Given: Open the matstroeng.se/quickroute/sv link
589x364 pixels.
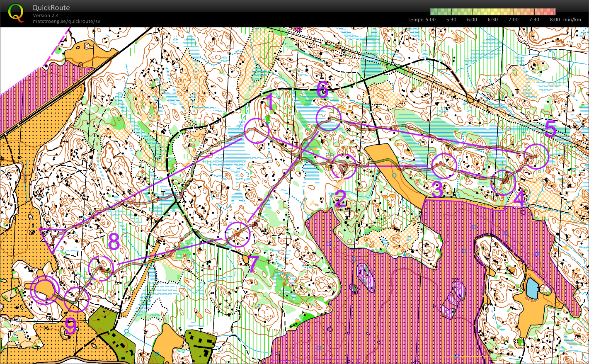Looking at the screenshot, I should pyautogui.click(x=66, y=21).
